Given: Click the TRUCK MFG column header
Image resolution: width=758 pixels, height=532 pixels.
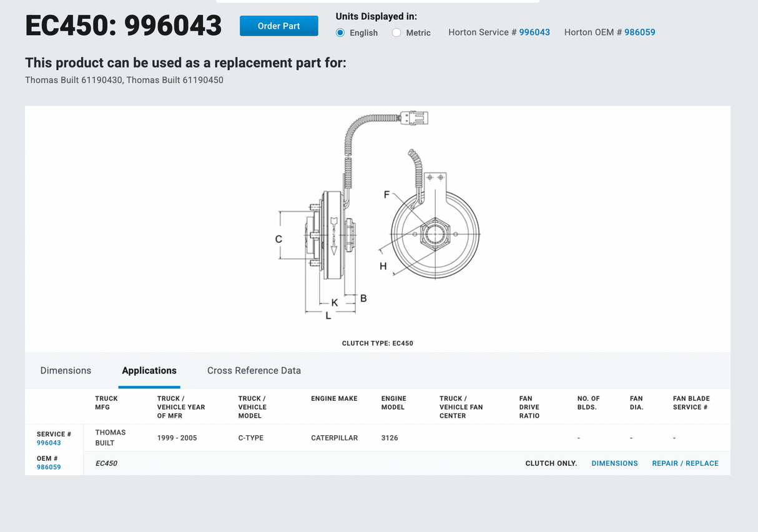Looking at the screenshot, I should 106,403.
